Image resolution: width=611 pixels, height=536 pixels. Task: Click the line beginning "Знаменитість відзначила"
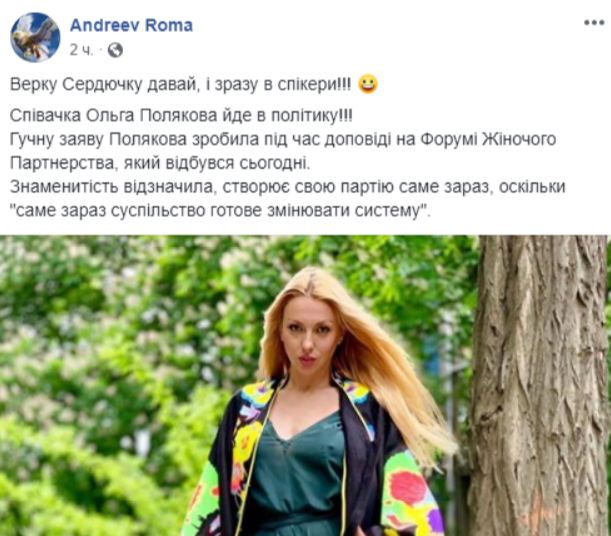coord(287,187)
